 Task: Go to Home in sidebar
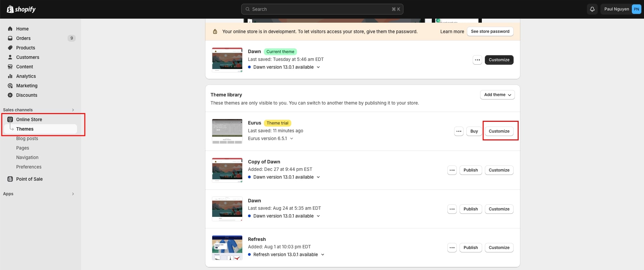(x=22, y=29)
